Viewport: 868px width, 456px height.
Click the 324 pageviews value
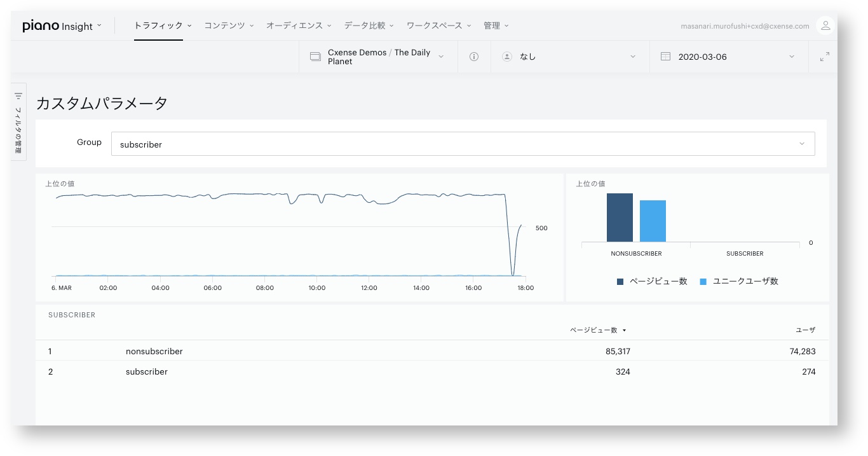623,371
